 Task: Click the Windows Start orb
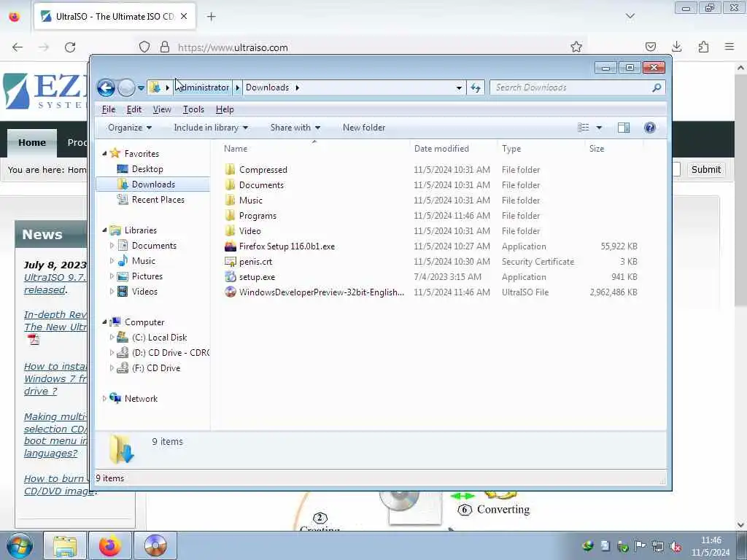(x=19, y=545)
